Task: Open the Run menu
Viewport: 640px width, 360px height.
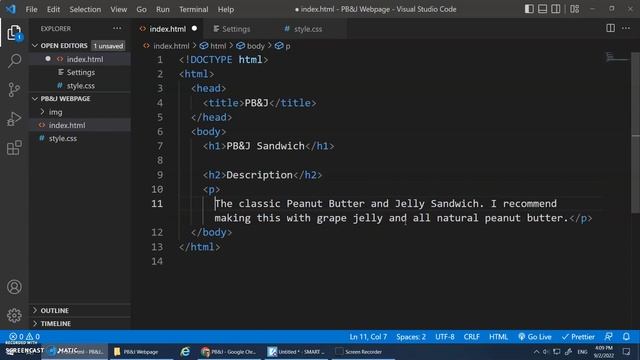Action: click(x=162, y=9)
